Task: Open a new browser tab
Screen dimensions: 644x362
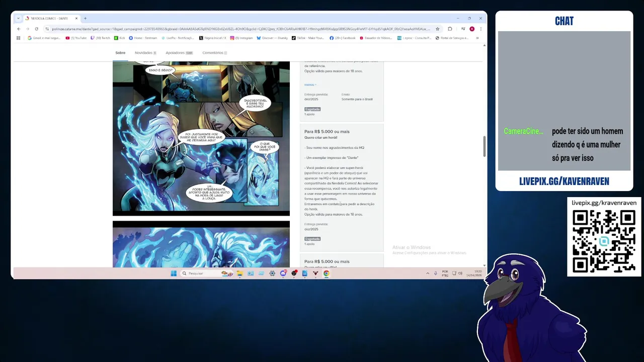Action: click(x=85, y=18)
